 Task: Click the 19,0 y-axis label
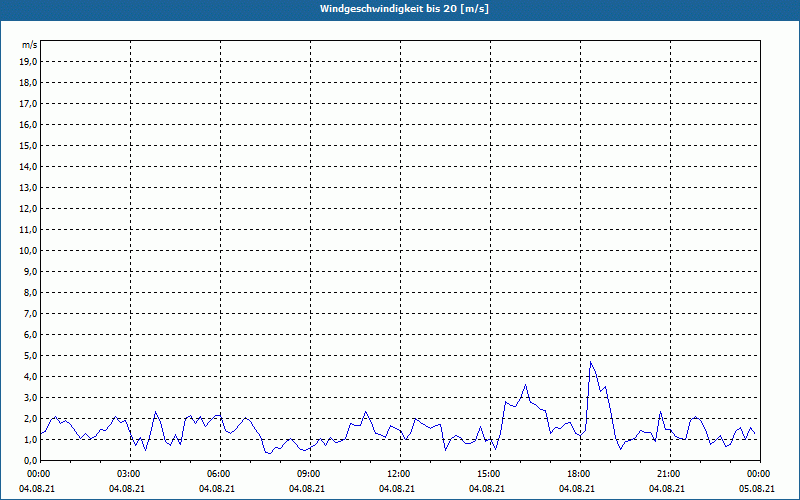(28, 62)
